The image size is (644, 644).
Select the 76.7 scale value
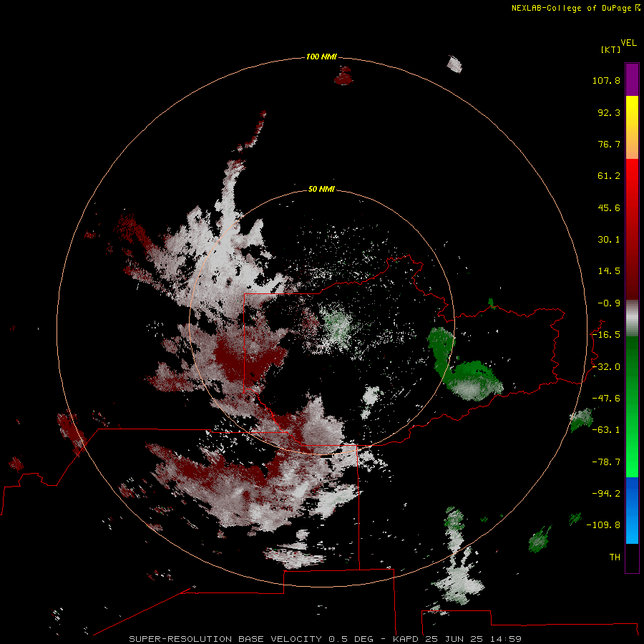click(609, 144)
